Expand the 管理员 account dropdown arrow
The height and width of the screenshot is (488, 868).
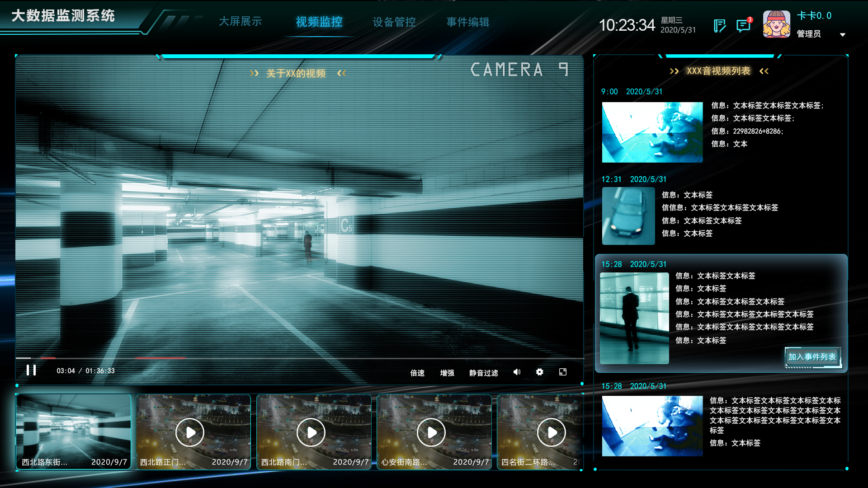tap(843, 35)
